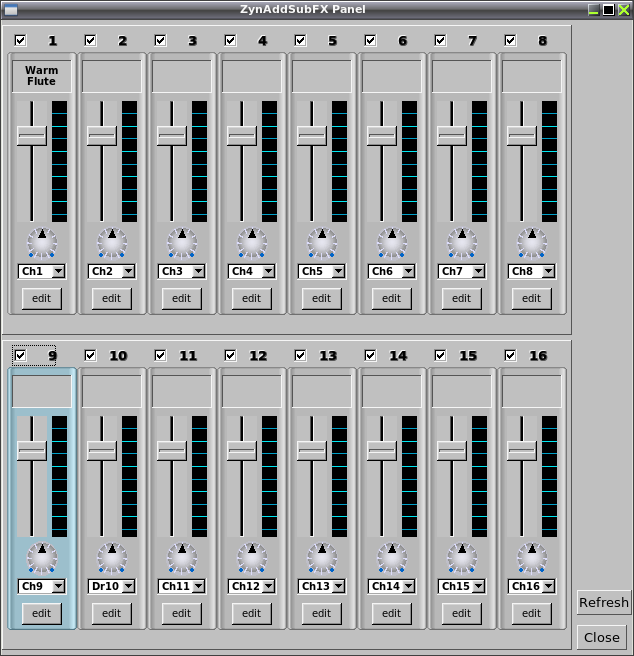The width and height of the screenshot is (634, 656).
Task: Open the Ch12 channel selector
Action: [x=252, y=586]
